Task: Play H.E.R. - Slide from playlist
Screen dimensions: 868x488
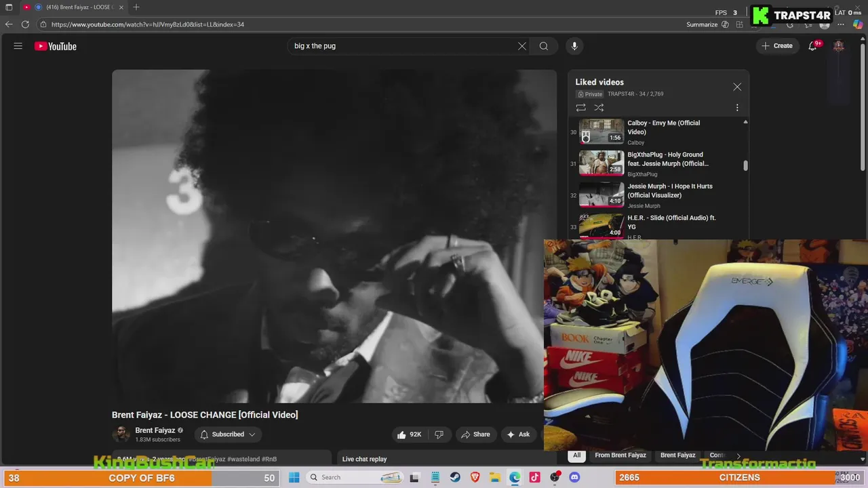Action: (658, 226)
